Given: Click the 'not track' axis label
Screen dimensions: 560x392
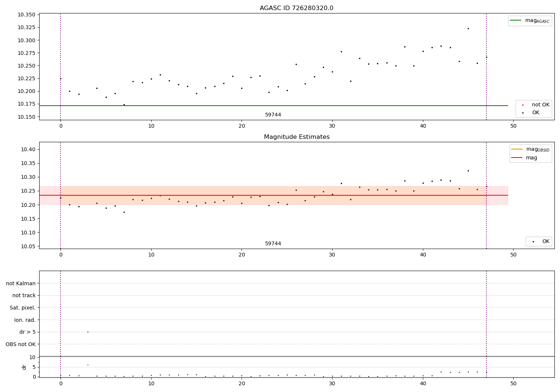Looking at the screenshot, I should [x=24, y=295].
